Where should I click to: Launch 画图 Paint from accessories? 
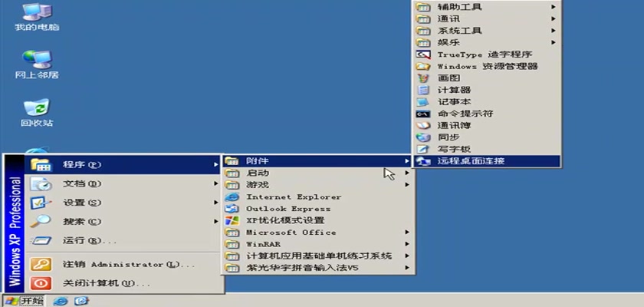[x=486, y=78]
